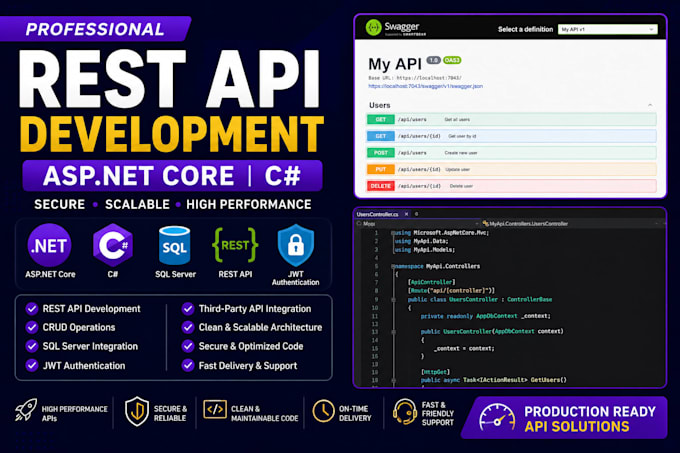The height and width of the screenshot is (453, 680).
Task: Click the JWT Authentication shield lock icon
Action: pyautogui.click(x=296, y=245)
